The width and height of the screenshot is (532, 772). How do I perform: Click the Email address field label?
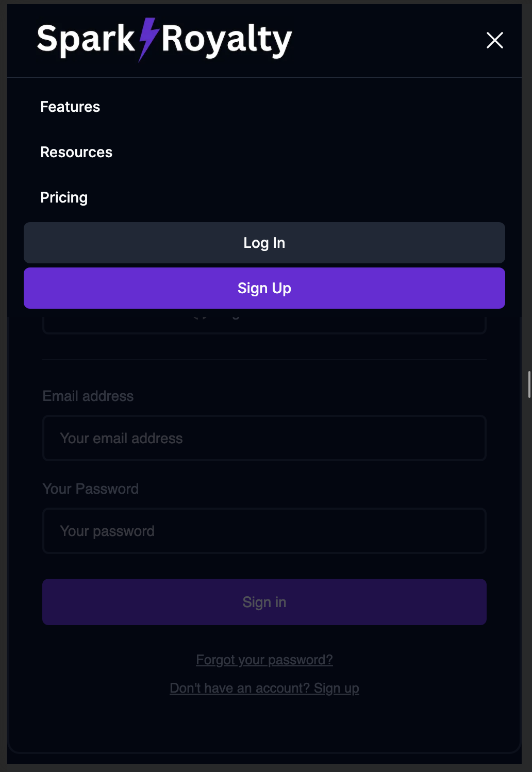[x=88, y=396]
